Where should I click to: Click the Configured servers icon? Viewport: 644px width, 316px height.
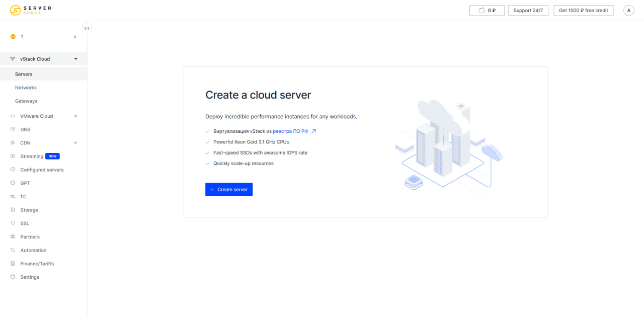pos(13,170)
